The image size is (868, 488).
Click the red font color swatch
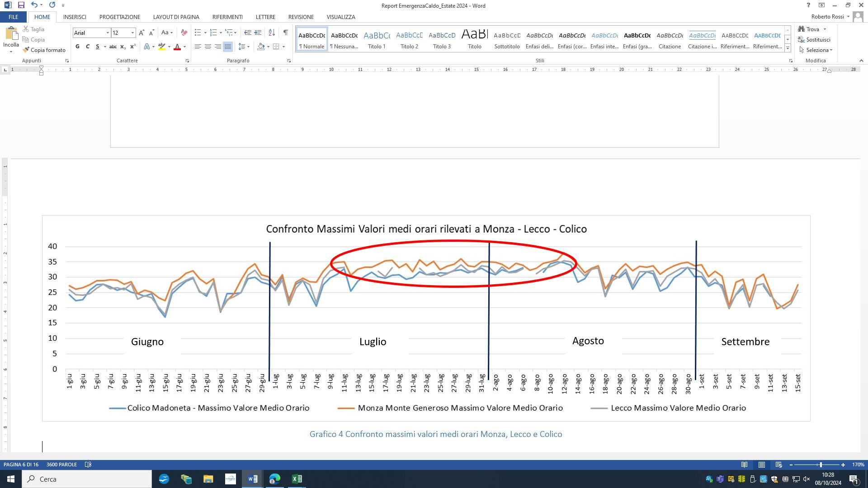(x=177, y=47)
